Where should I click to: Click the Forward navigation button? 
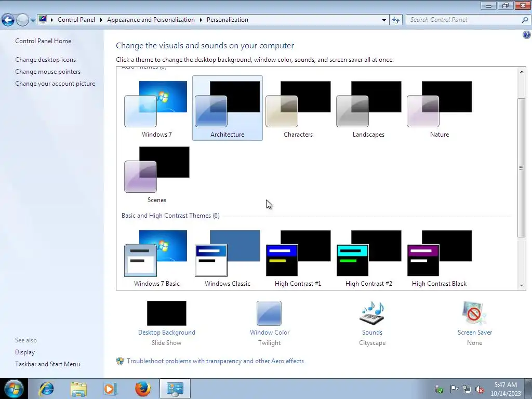point(22,20)
